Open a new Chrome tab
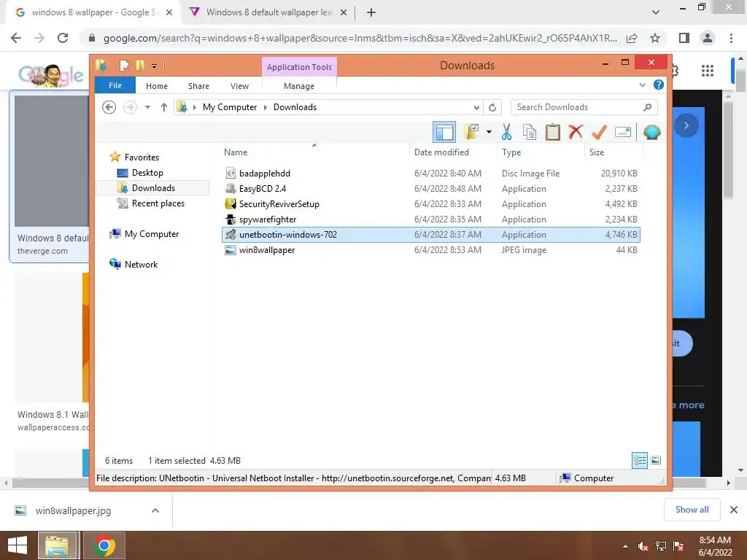Screen dimensions: 747x560 tap(371, 12)
